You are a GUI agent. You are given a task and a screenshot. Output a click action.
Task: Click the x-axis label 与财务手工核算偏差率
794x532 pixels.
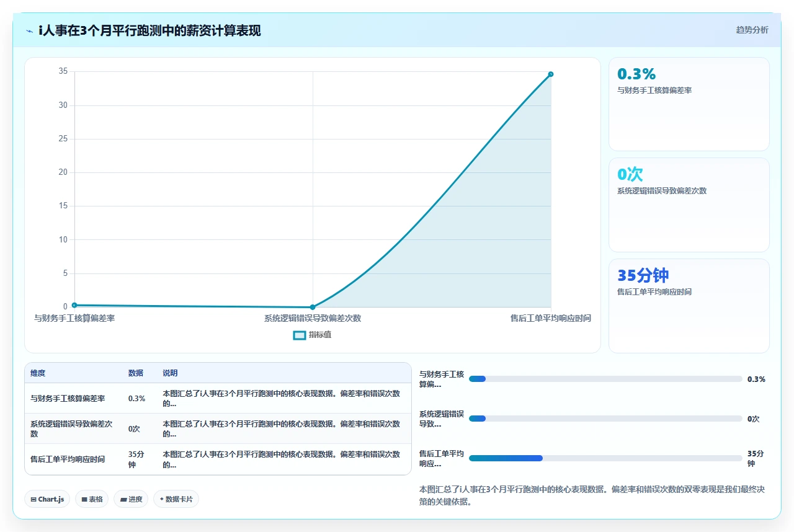point(74,318)
